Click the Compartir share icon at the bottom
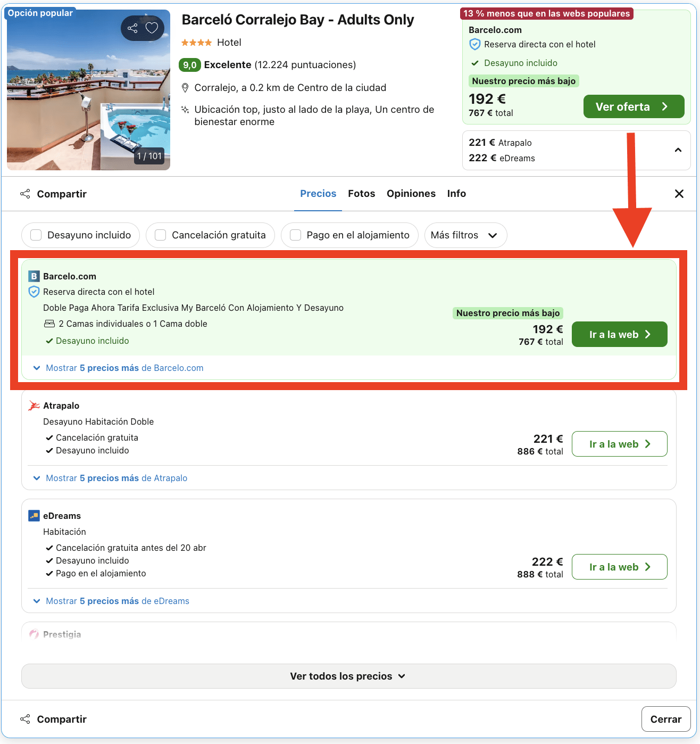The height and width of the screenshot is (744, 700). [x=25, y=718]
